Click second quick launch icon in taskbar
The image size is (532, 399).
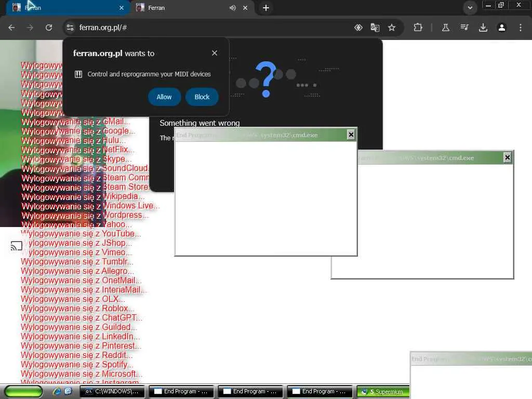click(68, 391)
